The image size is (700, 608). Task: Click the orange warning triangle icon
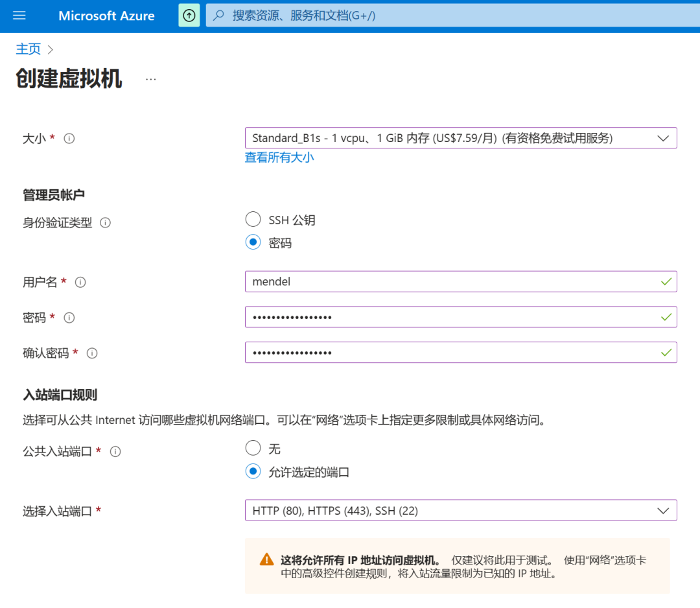tap(266, 559)
